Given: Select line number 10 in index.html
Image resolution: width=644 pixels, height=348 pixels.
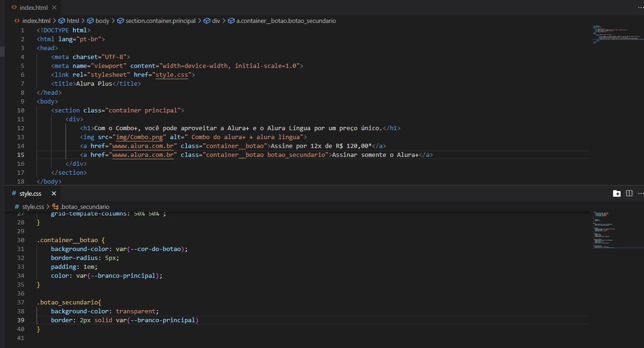Looking at the screenshot, I should point(20,111).
